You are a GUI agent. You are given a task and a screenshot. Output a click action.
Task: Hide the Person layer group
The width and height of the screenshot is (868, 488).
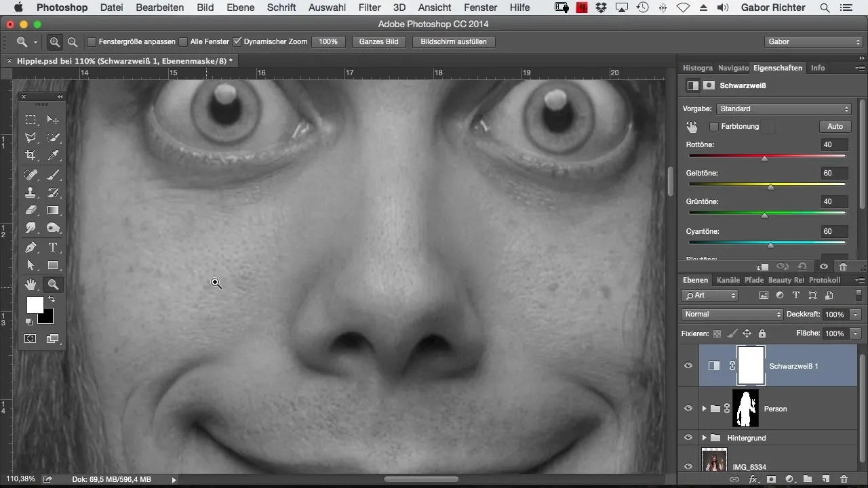click(688, 409)
